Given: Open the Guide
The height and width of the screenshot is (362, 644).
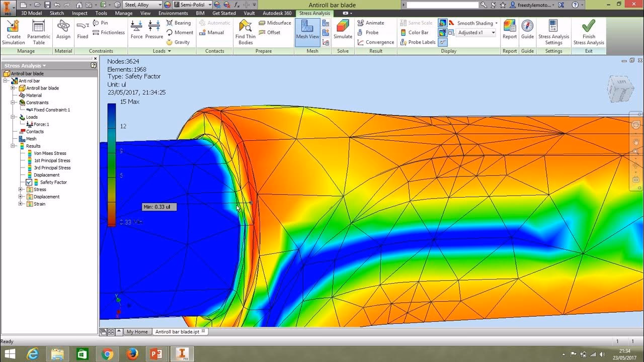Looking at the screenshot, I should tap(527, 30).
